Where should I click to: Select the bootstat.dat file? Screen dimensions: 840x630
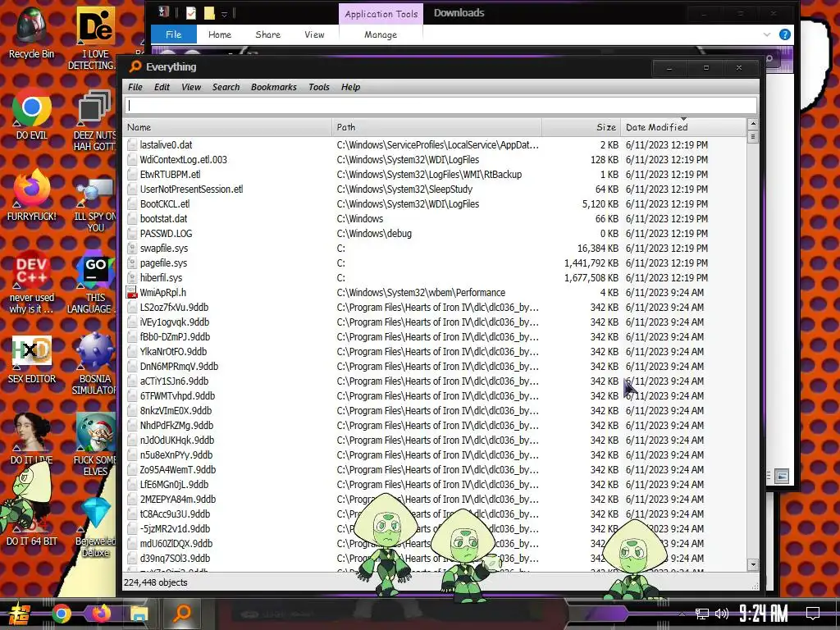coord(435,218)
